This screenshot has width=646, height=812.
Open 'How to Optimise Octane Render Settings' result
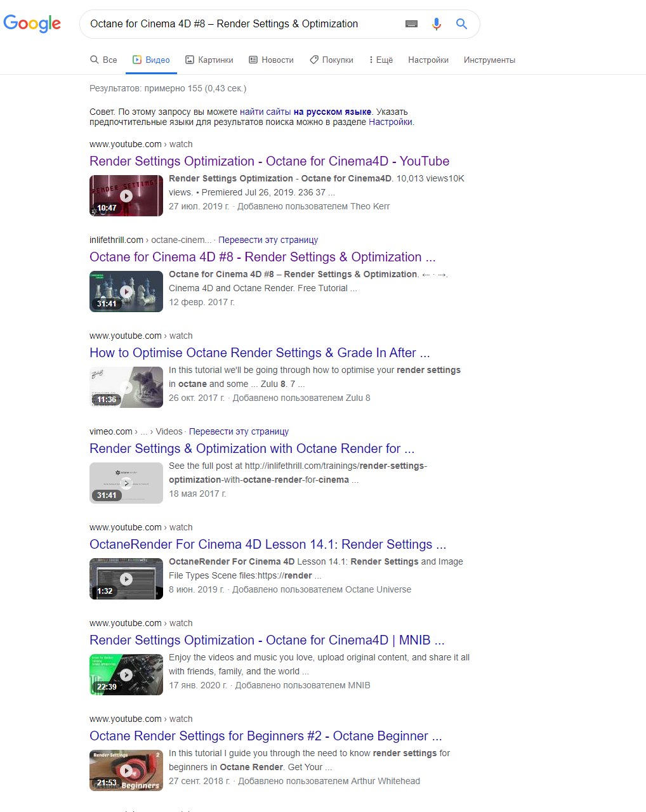coord(260,353)
